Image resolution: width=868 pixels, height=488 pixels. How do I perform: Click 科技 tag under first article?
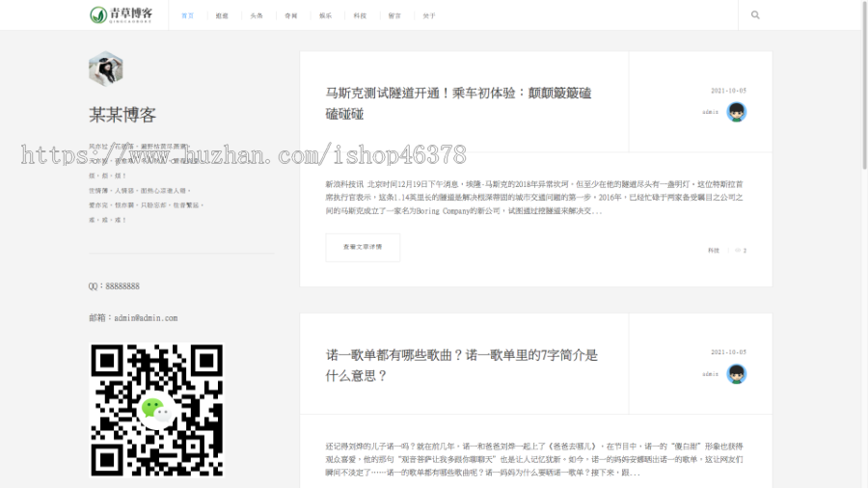coord(714,251)
